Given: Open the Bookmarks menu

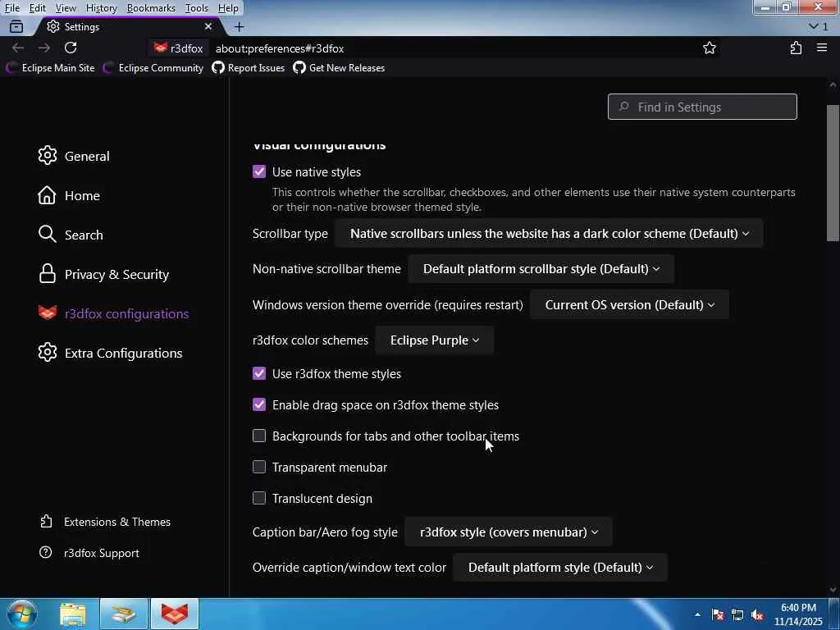Looking at the screenshot, I should [151, 8].
